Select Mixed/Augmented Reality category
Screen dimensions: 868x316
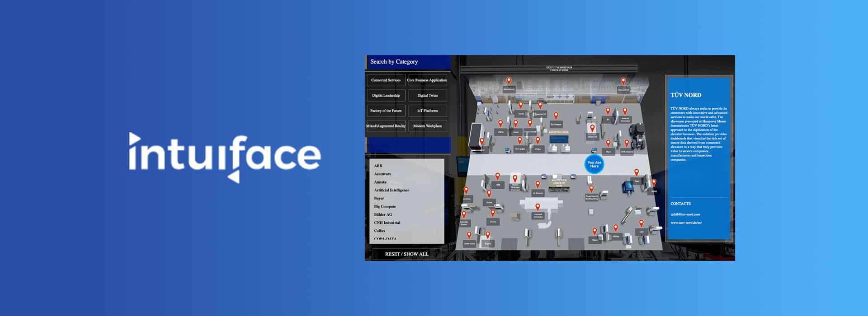tap(386, 126)
